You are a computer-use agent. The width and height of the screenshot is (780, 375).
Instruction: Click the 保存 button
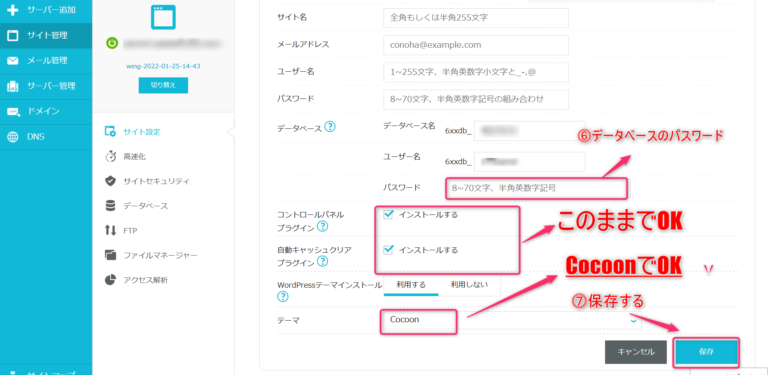[x=706, y=352]
